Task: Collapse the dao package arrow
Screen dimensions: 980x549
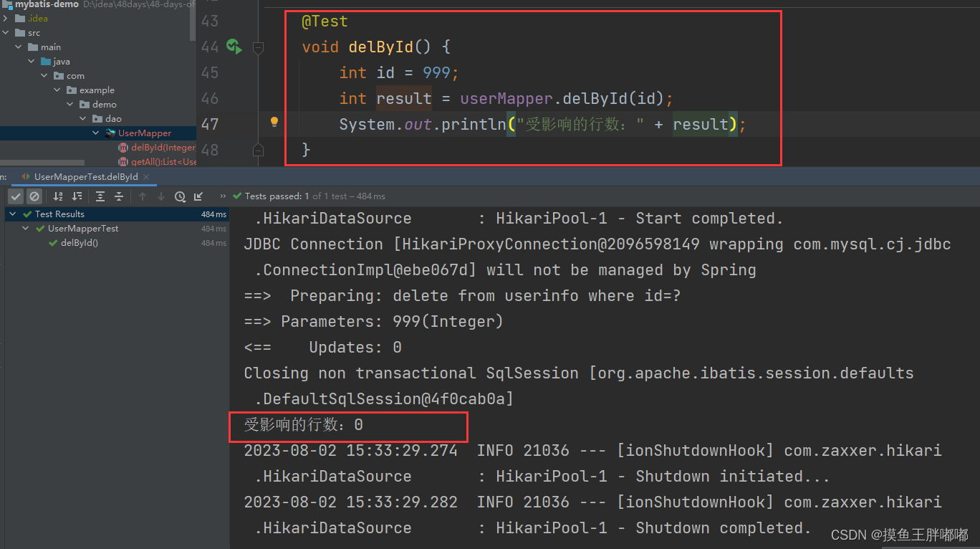Action: [x=83, y=119]
